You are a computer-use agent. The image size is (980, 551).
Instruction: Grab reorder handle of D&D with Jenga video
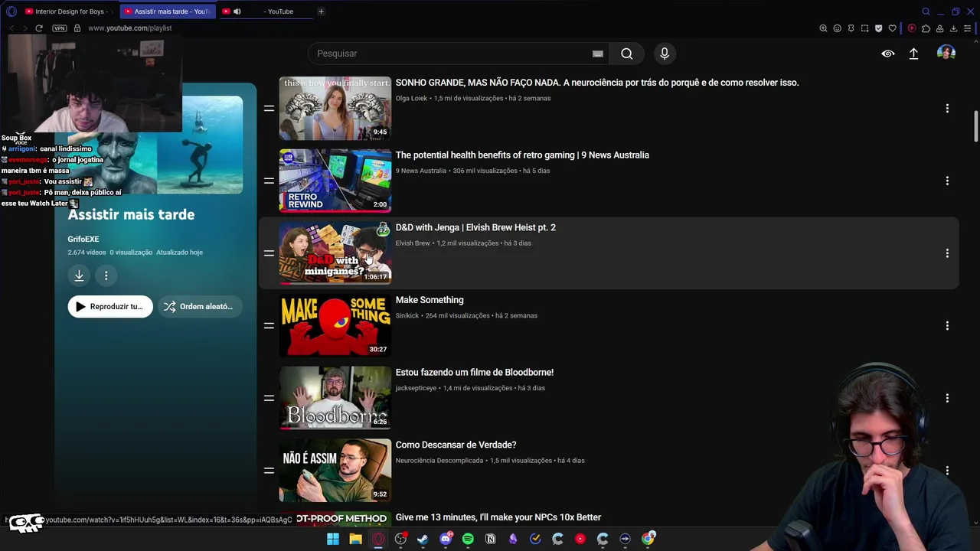point(269,253)
